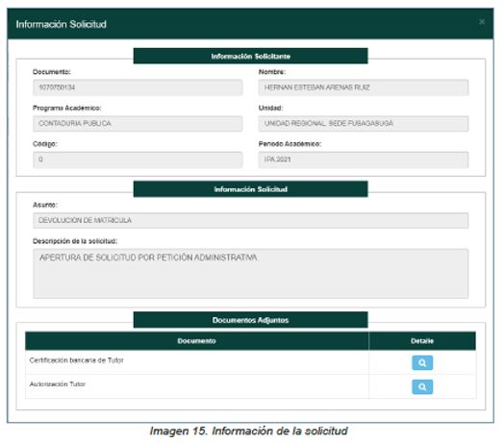Screen dimensions: 504x443
Task: Open Autorización Tutor document magnifier
Action: (422, 386)
